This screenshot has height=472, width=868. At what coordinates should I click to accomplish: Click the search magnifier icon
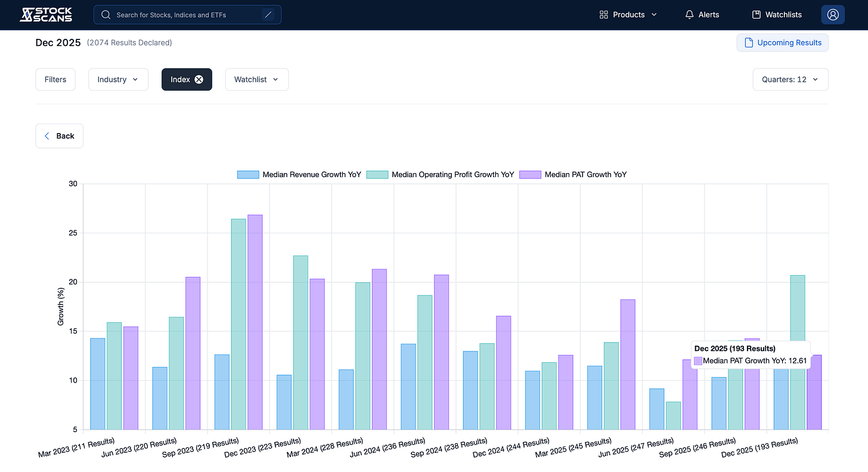pyautogui.click(x=106, y=14)
